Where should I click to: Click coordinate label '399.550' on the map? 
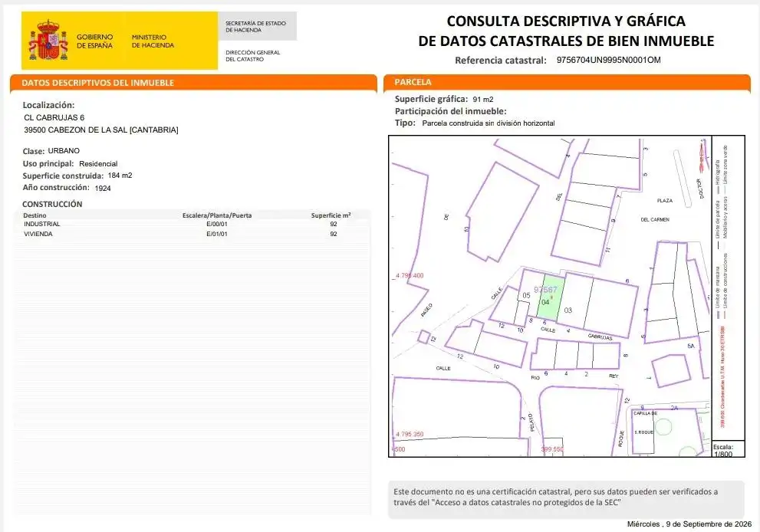[552, 449]
